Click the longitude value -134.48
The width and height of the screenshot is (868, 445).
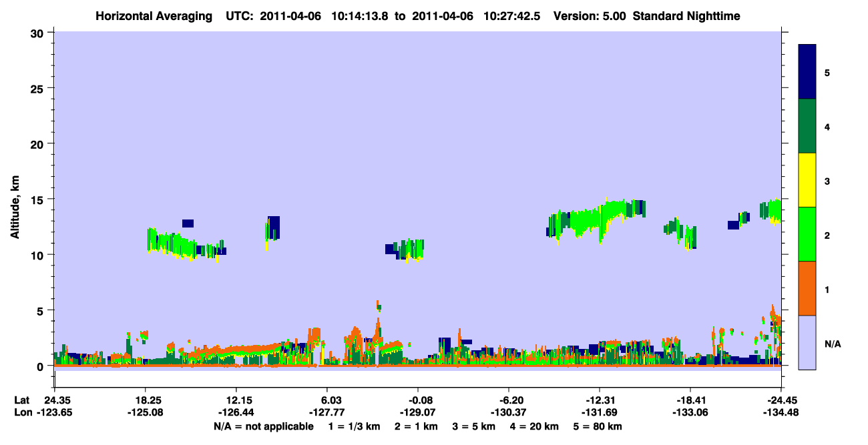click(x=781, y=412)
